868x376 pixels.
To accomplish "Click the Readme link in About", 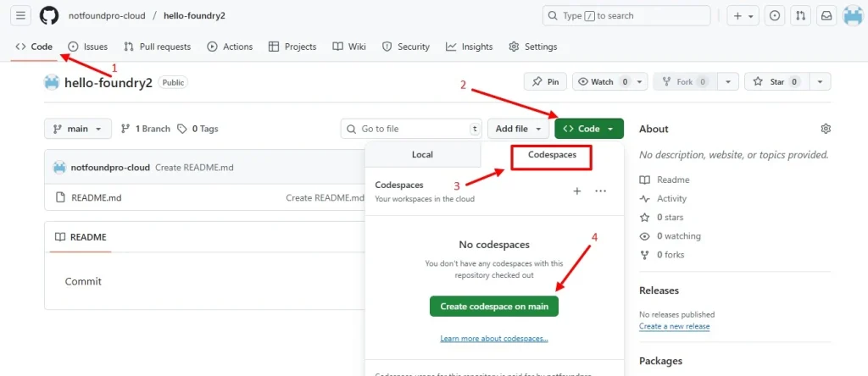I will (665, 180).
